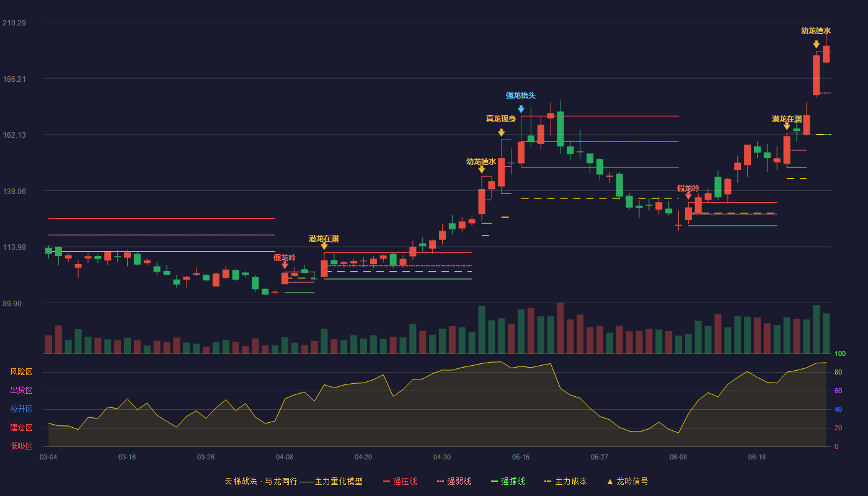Click the 06-08 date label
The height and width of the screenshot is (496, 868).
(678, 457)
